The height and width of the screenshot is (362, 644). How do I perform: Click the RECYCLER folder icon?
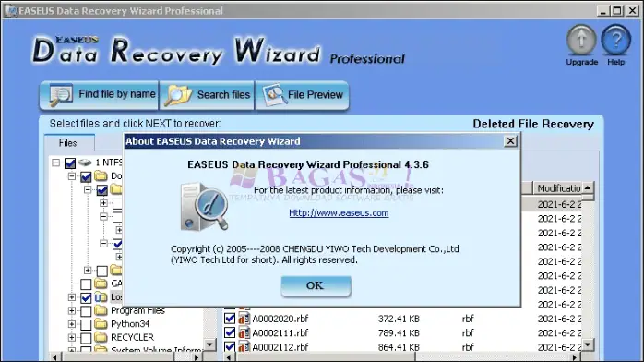click(101, 337)
